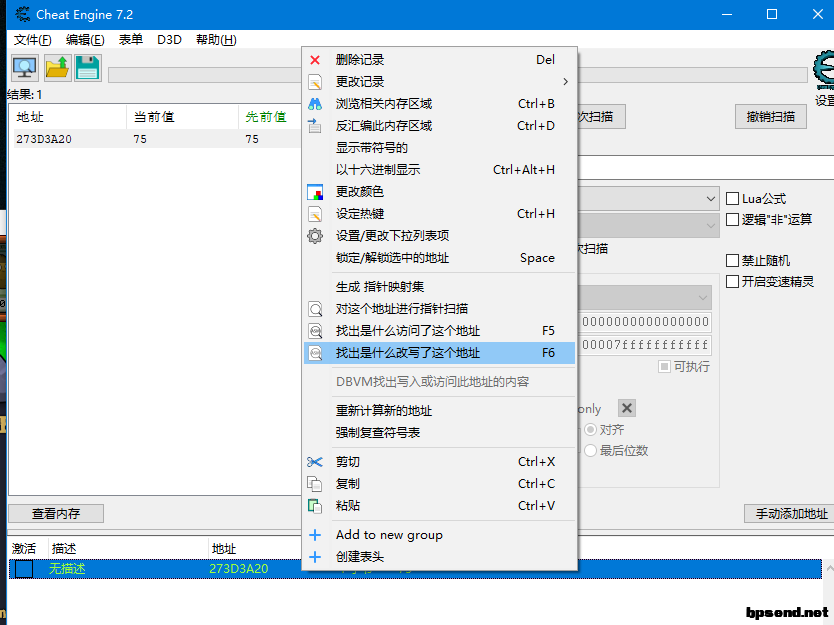
Task: Click the 查看内存 button
Action: click(56, 513)
